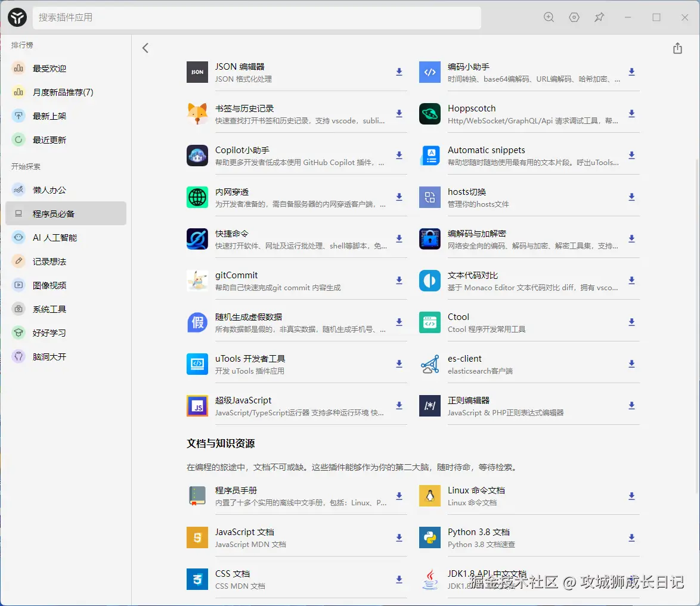Viewport: 700px width, 606px height.
Task: Click the 基于 Monaco Editor description text
Action: click(532, 288)
